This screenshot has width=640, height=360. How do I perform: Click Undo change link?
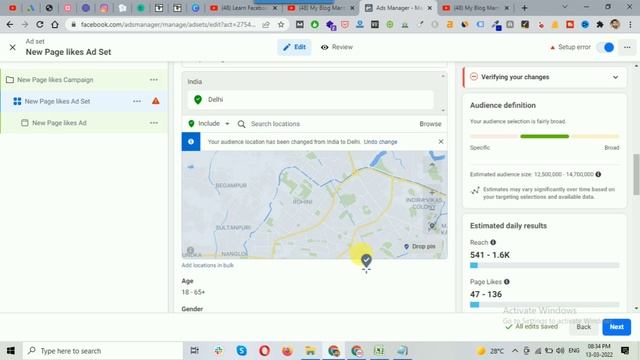click(380, 142)
